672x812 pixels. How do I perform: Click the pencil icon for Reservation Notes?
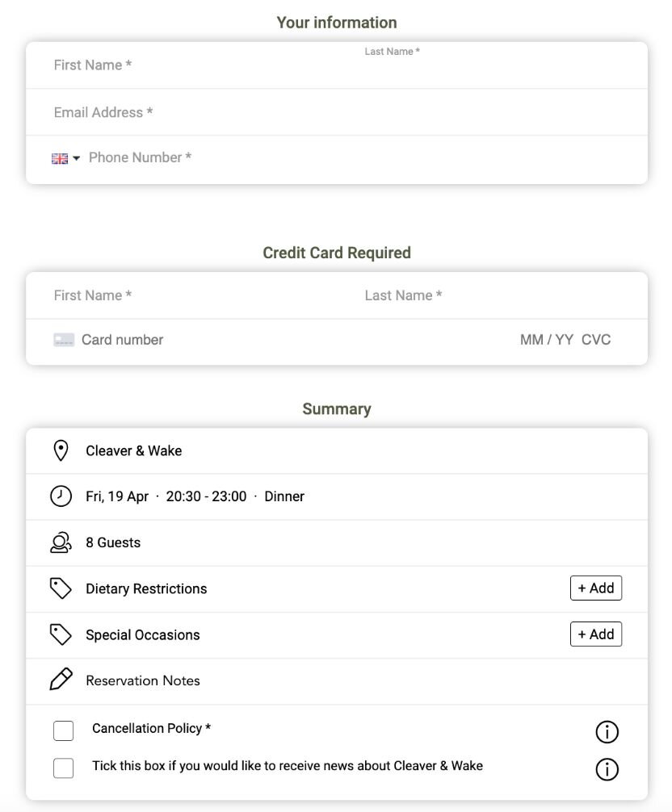pyautogui.click(x=61, y=680)
